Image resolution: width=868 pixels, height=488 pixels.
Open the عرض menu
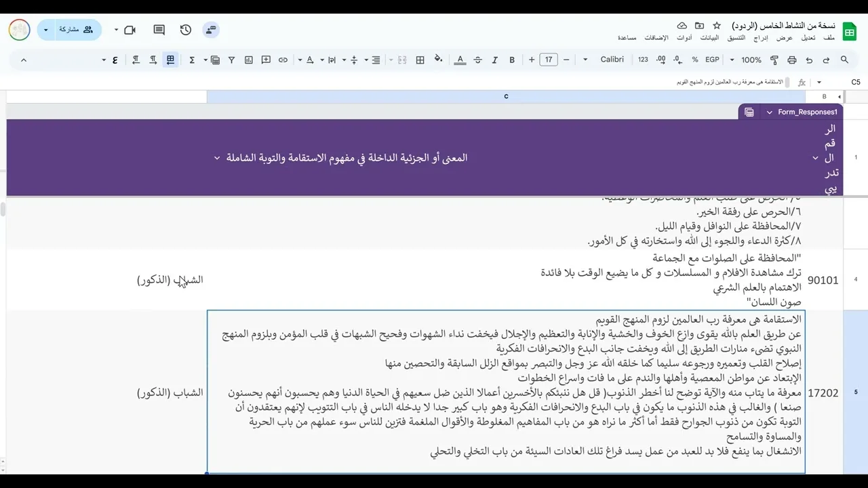(x=785, y=38)
